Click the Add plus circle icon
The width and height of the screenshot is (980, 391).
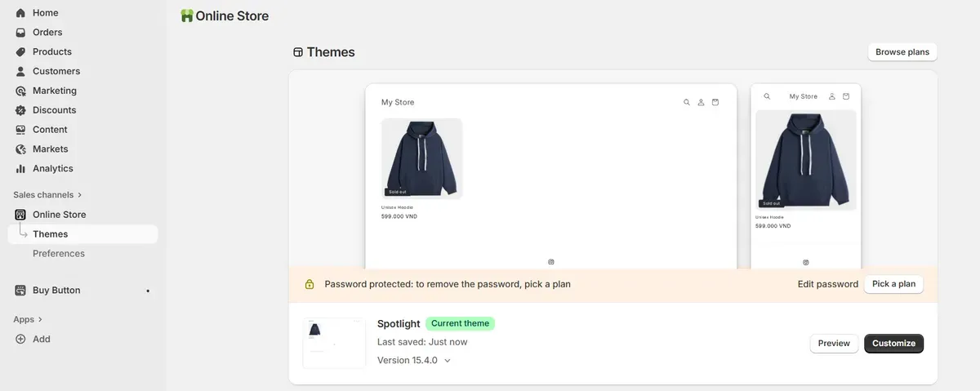pyautogui.click(x=20, y=339)
